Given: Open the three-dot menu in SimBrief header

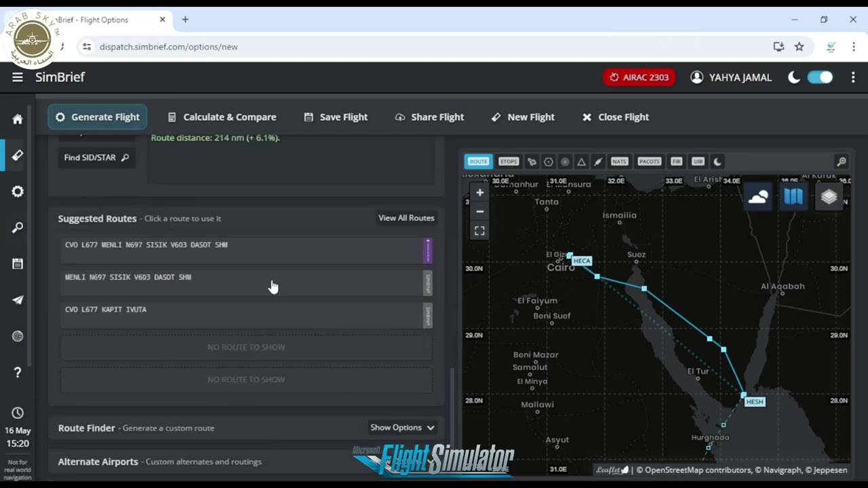Looking at the screenshot, I should tap(853, 77).
